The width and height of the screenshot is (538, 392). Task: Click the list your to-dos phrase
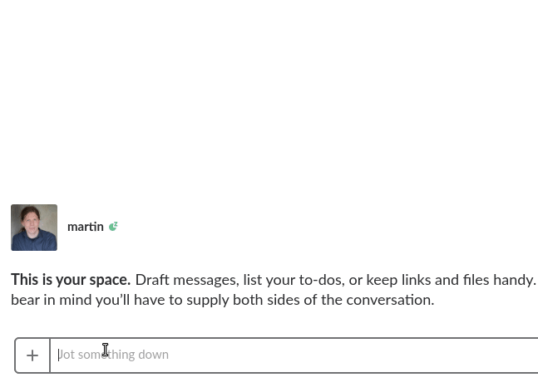[294, 280]
